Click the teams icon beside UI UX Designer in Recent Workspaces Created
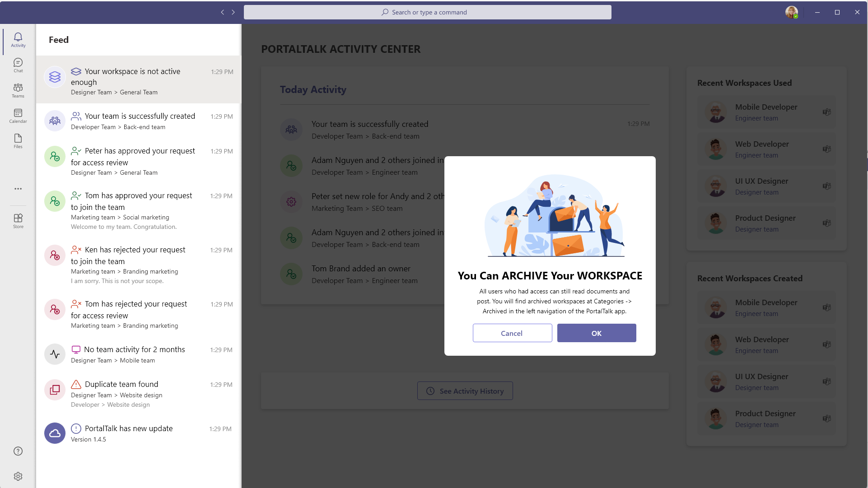868x488 pixels. [x=827, y=381]
